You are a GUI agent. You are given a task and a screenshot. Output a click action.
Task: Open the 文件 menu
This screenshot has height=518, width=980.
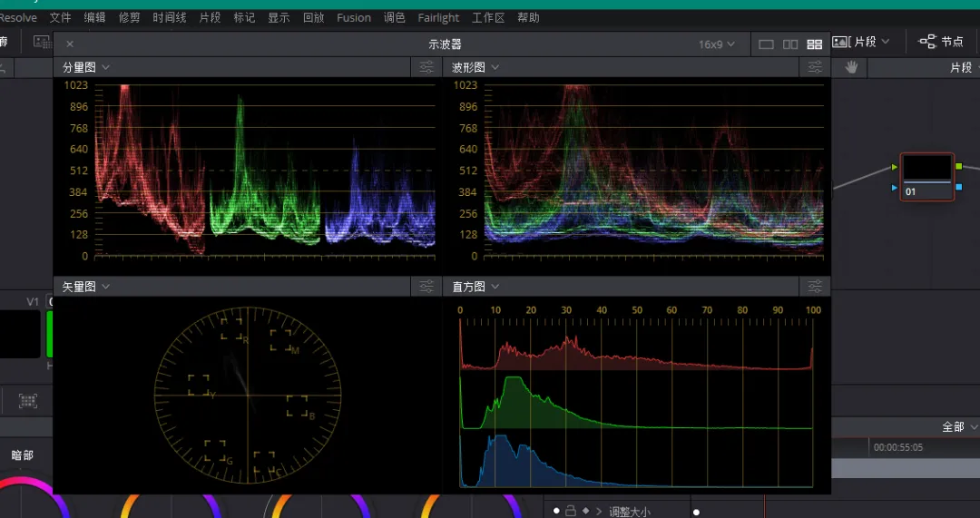click(x=60, y=17)
